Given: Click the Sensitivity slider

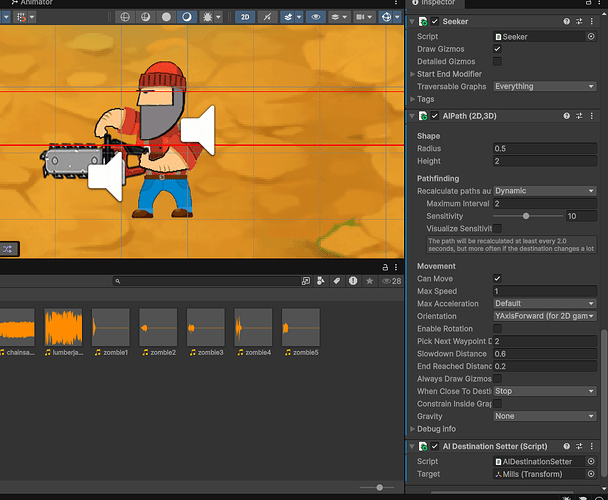Looking at the screenshot, I should [528, 216].
